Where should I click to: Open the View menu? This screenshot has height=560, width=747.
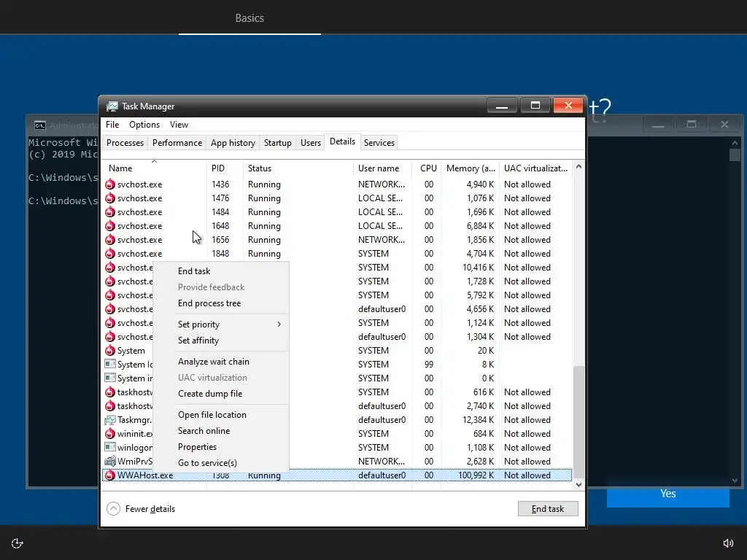point(179,125)
